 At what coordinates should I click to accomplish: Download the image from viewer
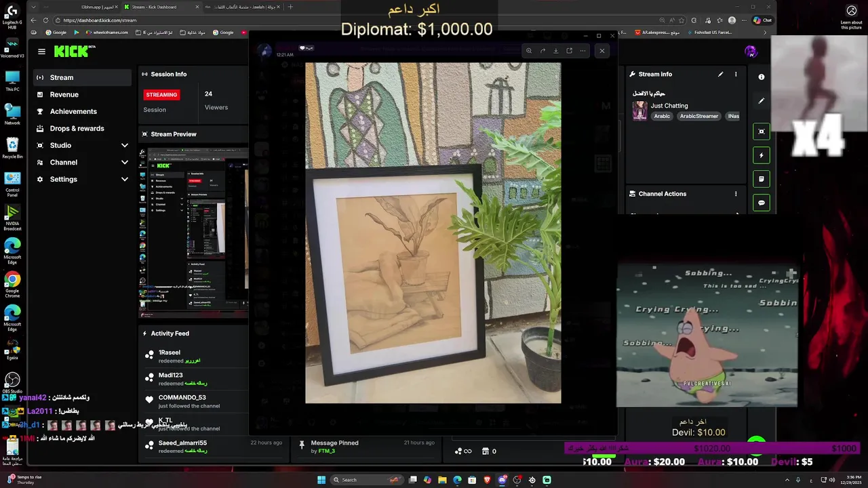tap(555, 51)
